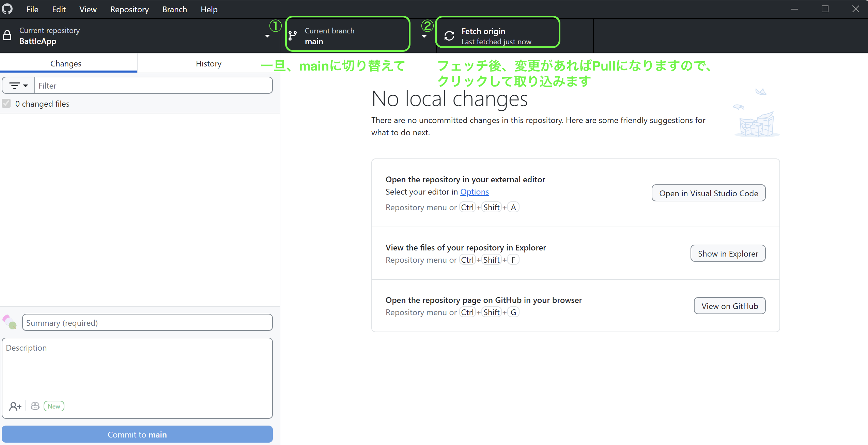
Task: Click the No local changes heading
Action: click(450, 99)
